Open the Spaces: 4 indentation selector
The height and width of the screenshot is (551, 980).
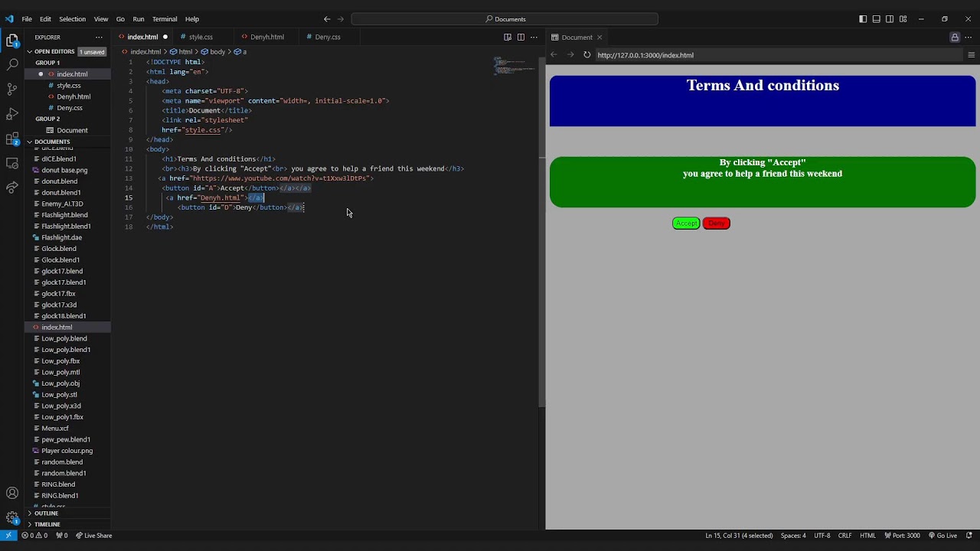(x=793, y=536)
